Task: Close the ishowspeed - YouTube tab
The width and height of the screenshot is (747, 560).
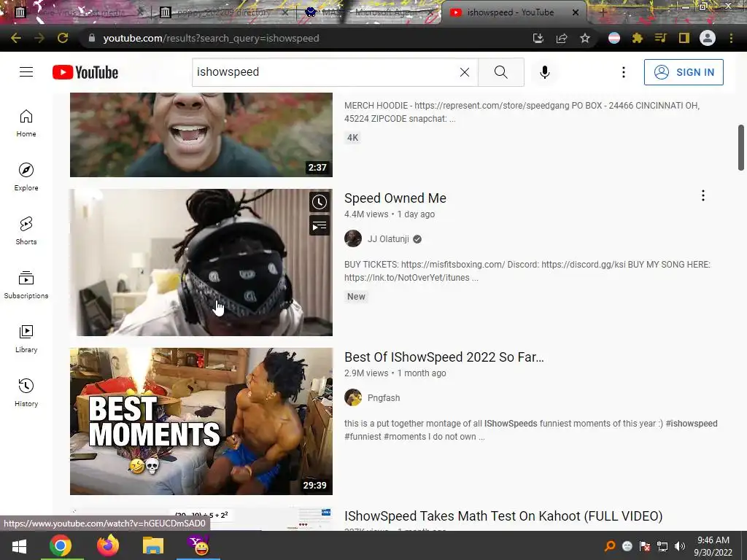Action: click(x=576, y=12)
